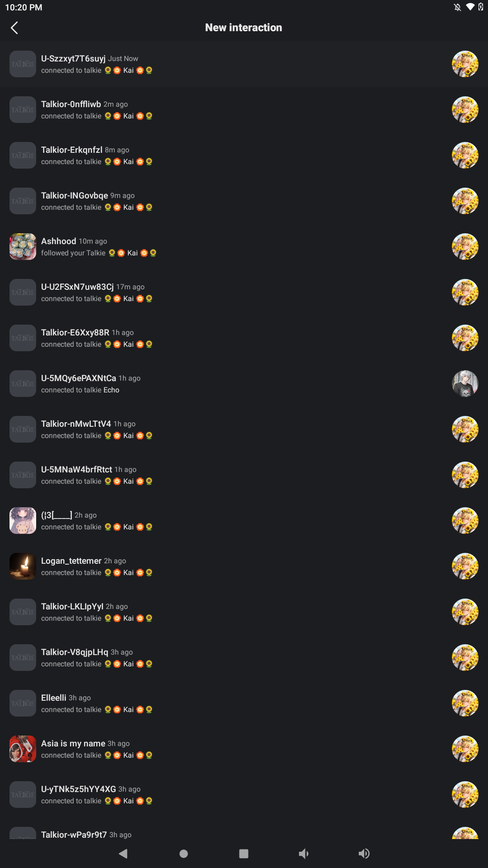Open the (¦3[____] user avatar
488x868 pixels.
pyautogui.click(x=23, y=520)
